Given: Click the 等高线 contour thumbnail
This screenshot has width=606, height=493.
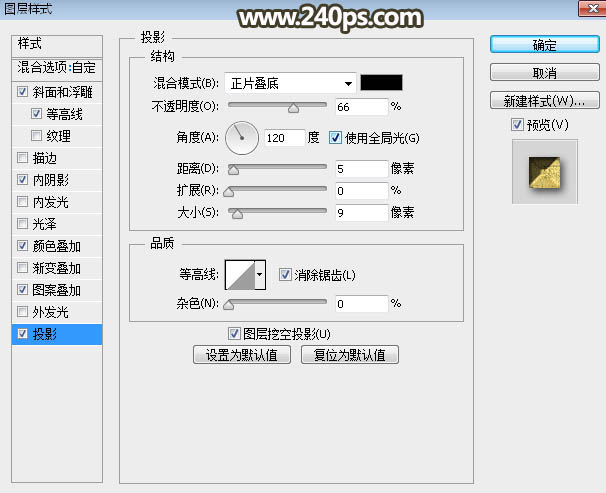Looking at the screenshot, I should pyautogui.click(x=240, y=275).
